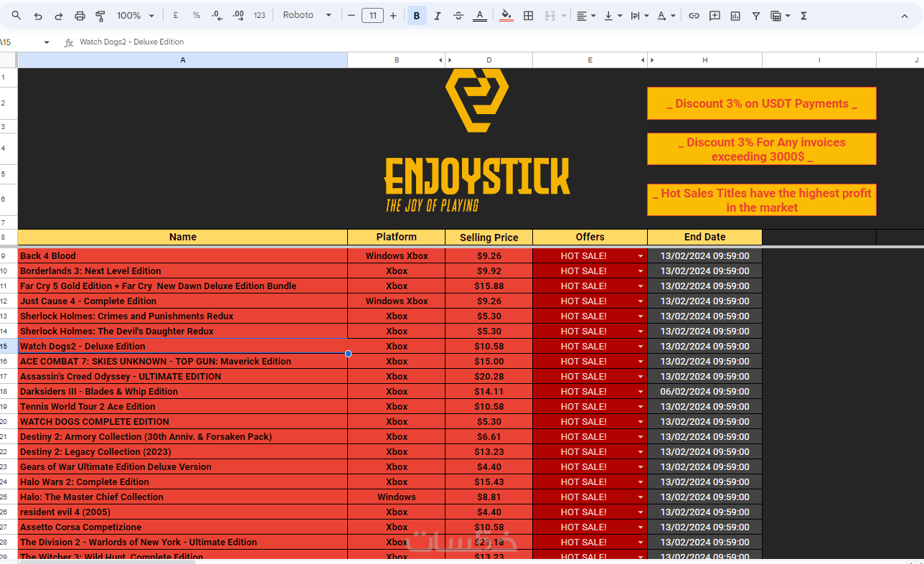Open HOT SALE dropdown for Halo Wars 2
This screenshot has width=924, height=564.
(641, 482)
